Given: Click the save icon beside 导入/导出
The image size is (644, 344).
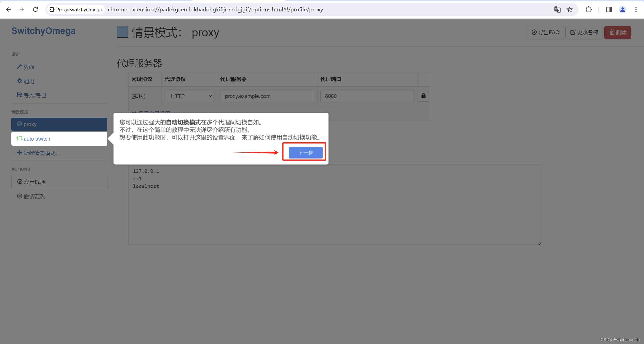Looking at the screenshot, I should (x=19, y=95).
